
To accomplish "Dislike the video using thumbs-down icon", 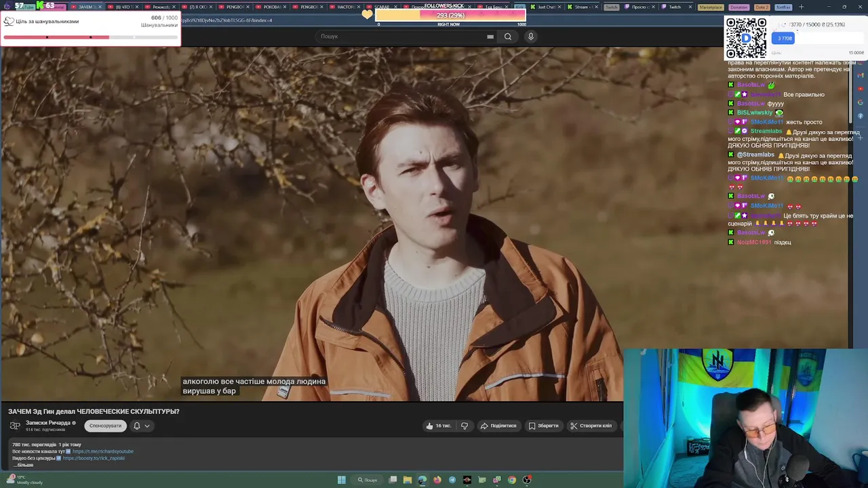I will click(465, 426).
